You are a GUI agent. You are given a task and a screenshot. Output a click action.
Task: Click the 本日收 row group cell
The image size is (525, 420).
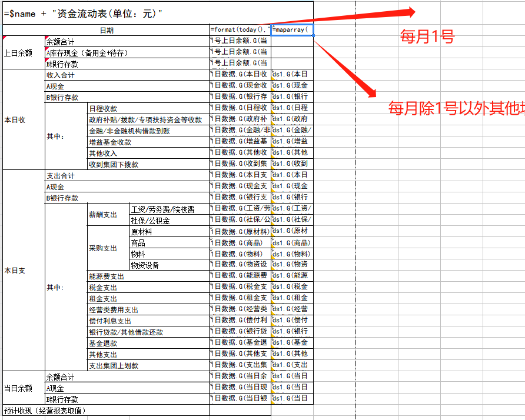tap(24, 119)
